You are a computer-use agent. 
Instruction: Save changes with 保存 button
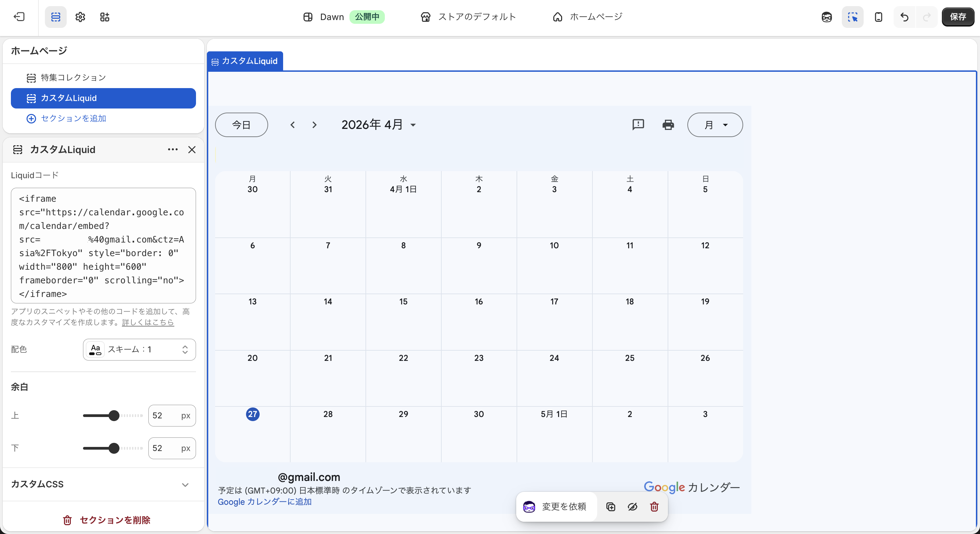click(958, 17)
